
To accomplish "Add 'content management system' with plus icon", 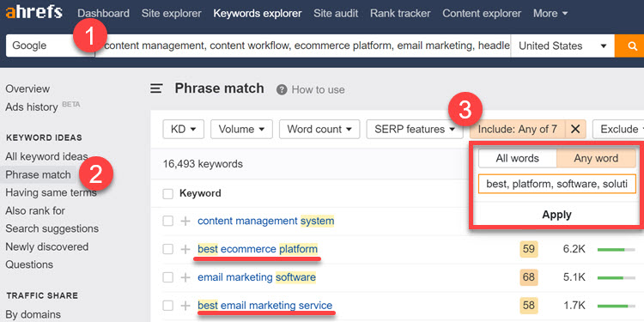I will (x=185, y=221).
